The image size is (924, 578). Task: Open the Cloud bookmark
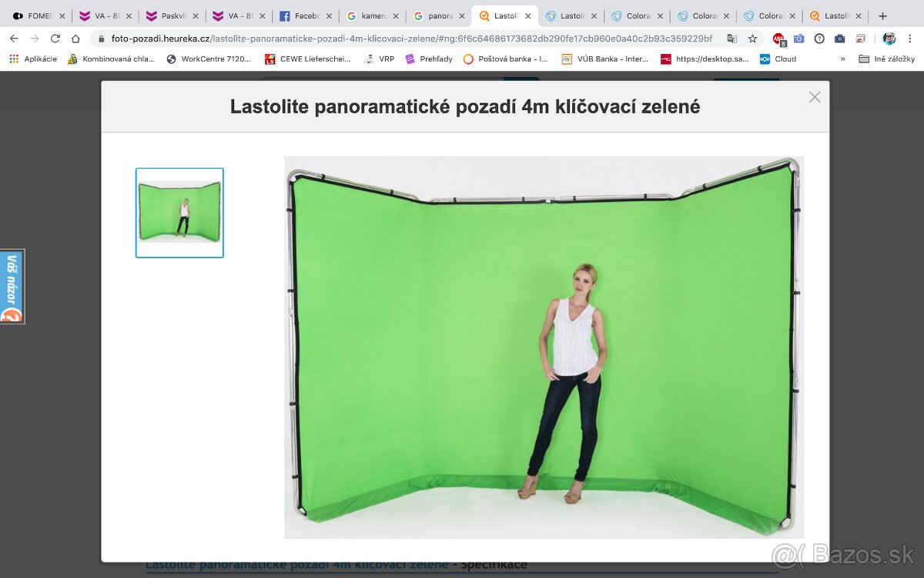[x=778, y=59]
